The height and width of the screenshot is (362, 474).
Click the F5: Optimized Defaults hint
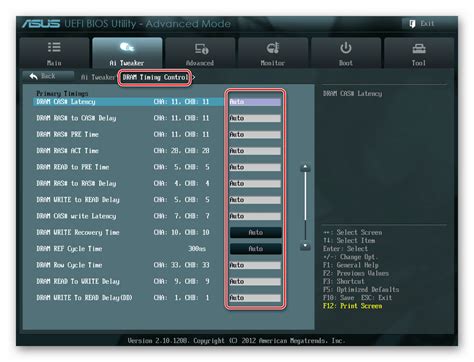click(x=361, y=290)
